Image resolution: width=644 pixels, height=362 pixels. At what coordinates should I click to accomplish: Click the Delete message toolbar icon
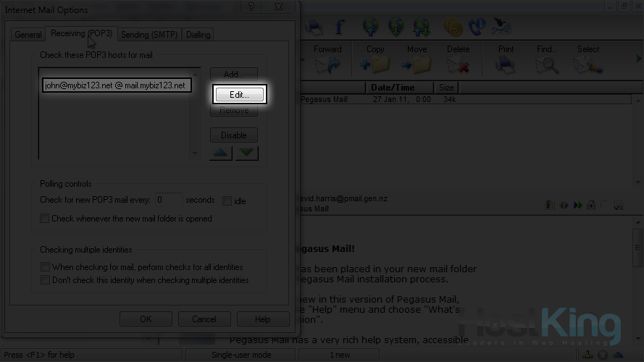pyautogui.click(x=458, y=64)
